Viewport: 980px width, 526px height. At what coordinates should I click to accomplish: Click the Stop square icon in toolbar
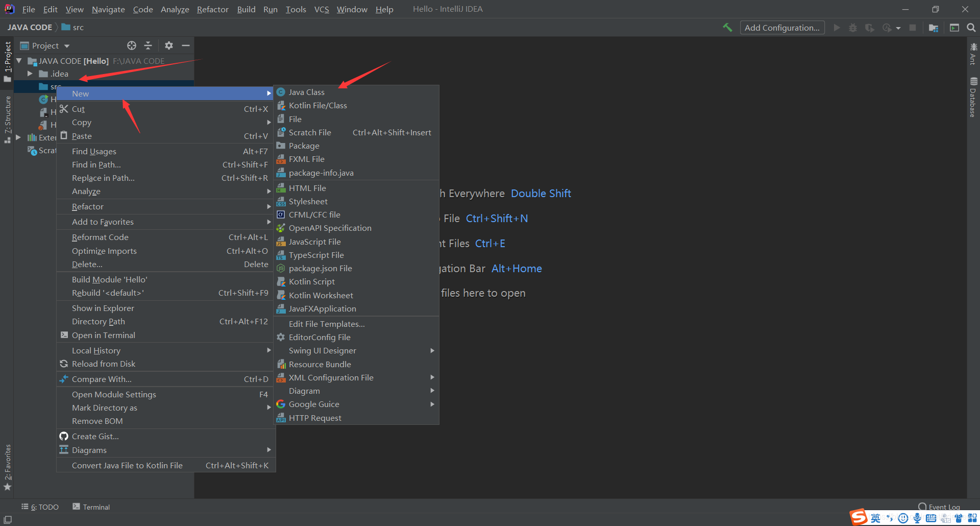913,28
